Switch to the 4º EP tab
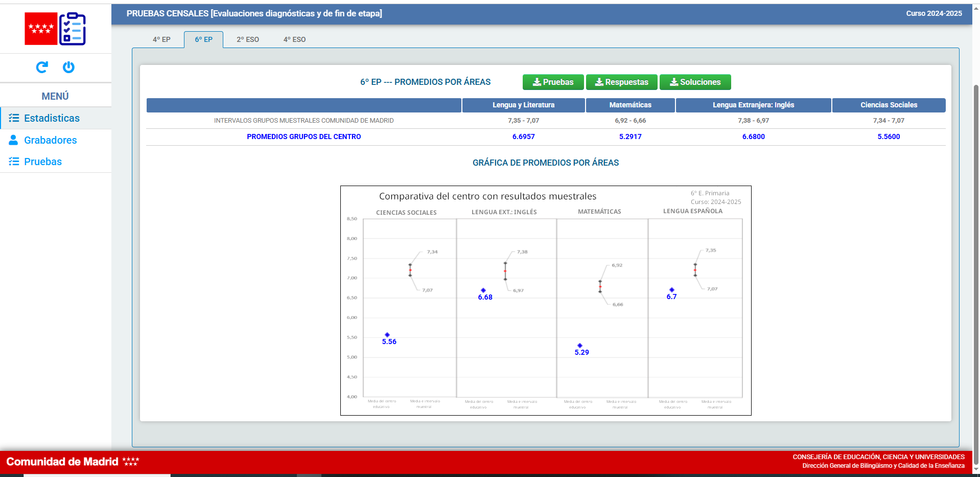980x477 pixels. (161, 39)
